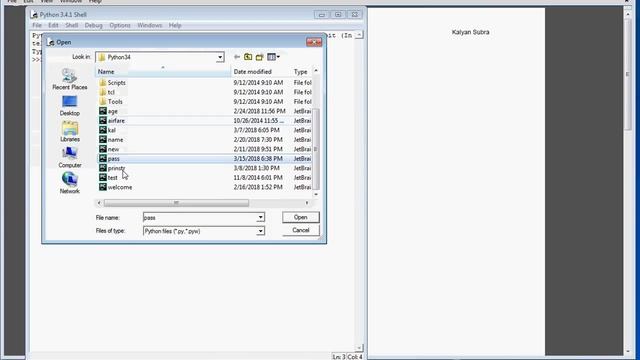
Task: Select the printy Python file
Action: coord(112,168)
